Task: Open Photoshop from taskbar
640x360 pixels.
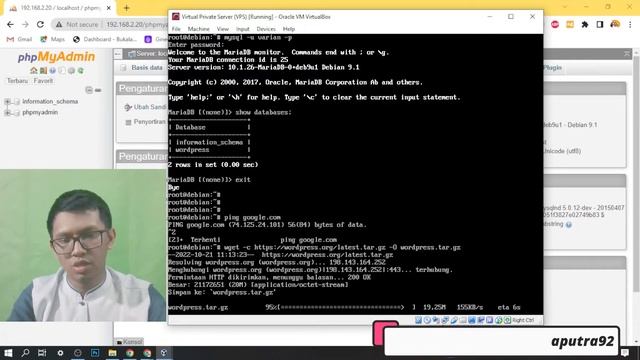Action: [x=95, y=353]
